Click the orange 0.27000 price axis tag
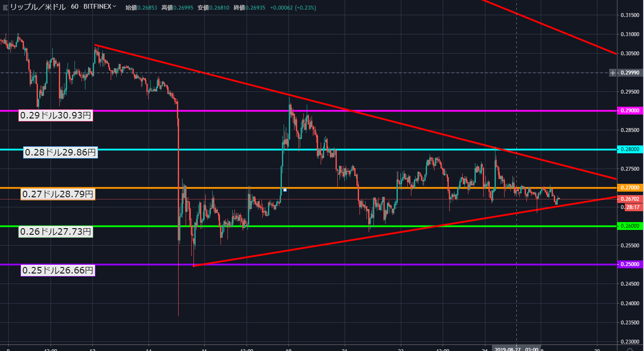This screenshot has height=351, width=644. click(630, 188)
